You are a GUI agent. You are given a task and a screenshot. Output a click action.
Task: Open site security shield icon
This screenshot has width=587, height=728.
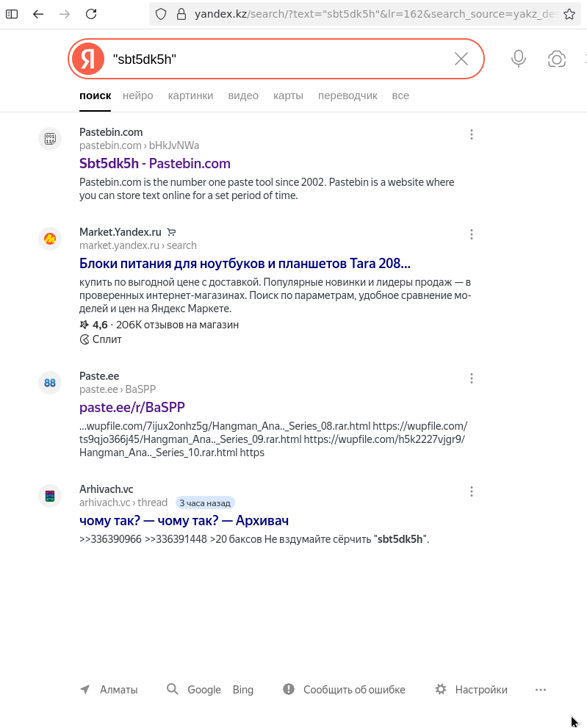161,14
